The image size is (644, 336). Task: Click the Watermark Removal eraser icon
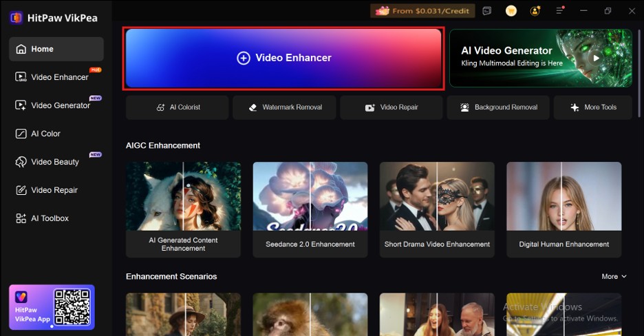coord(253,107)
